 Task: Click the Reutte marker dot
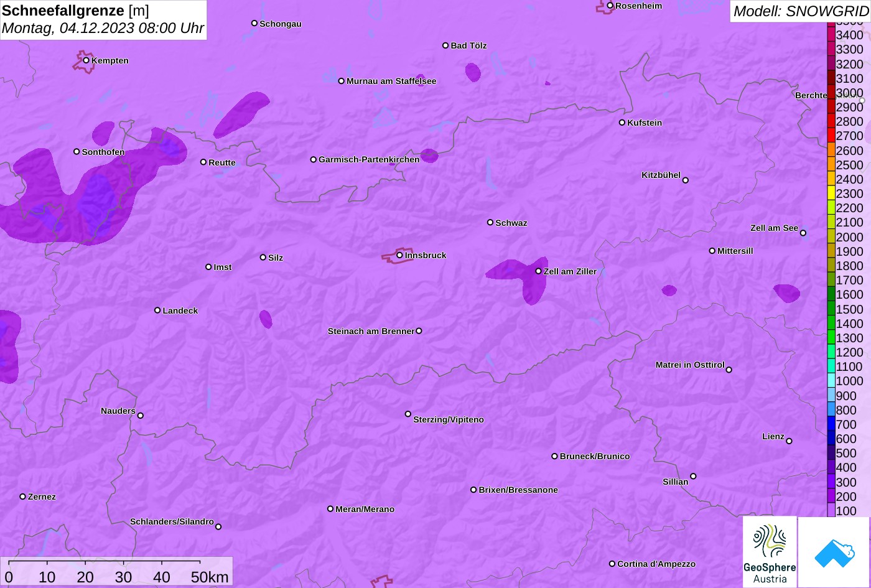(x=203, y=162)
